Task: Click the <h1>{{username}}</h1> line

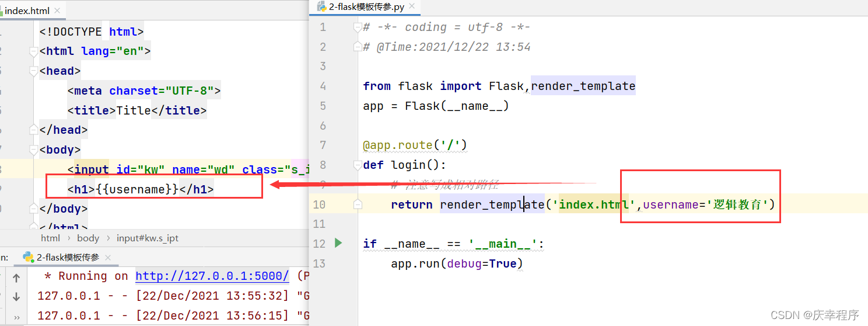Action: pos(141,189)
